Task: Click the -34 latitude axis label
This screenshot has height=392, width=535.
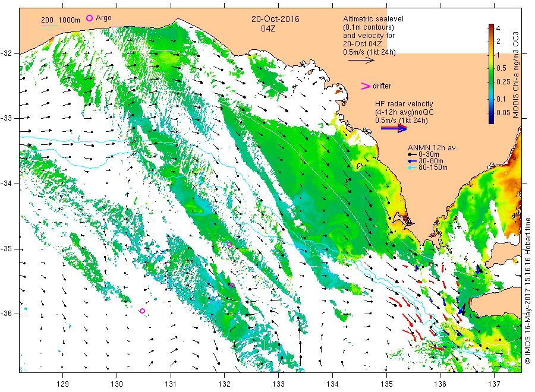Action: coord(6,184)
